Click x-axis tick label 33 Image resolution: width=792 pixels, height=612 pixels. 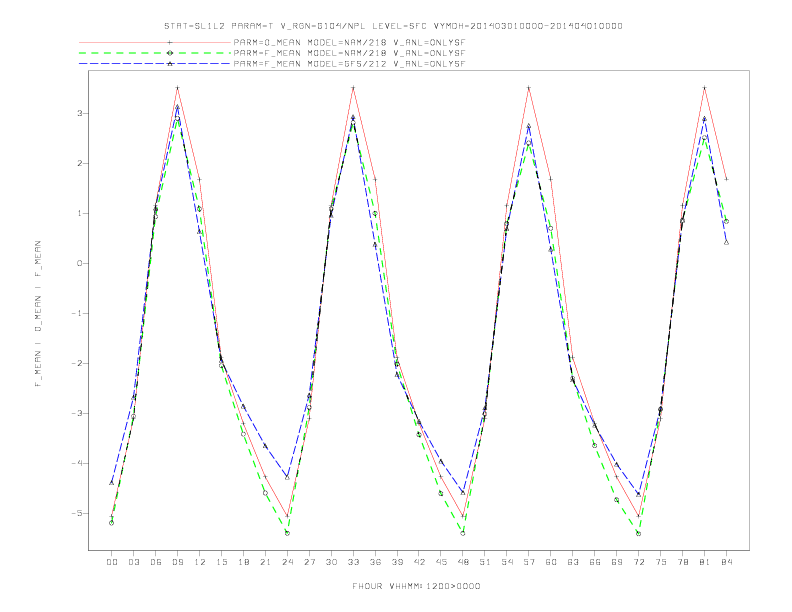[x=353, y=562]
